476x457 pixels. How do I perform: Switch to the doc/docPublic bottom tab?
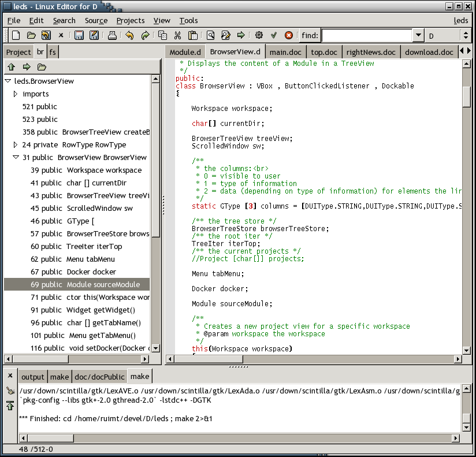[x=99, y=377]
